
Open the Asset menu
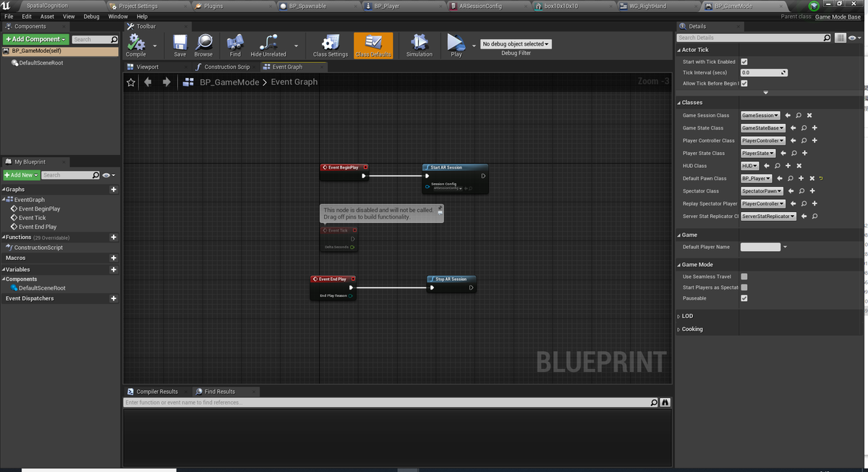[47, 16]
